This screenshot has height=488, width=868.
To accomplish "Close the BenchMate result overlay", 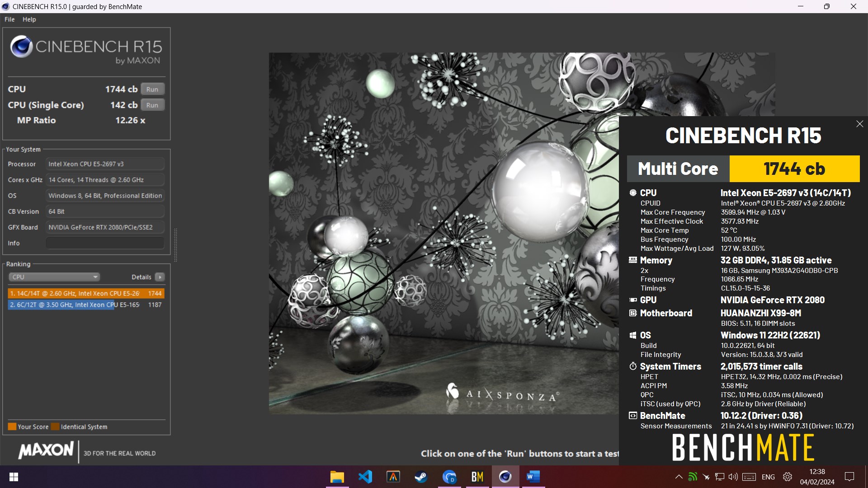I will [859, 124].
